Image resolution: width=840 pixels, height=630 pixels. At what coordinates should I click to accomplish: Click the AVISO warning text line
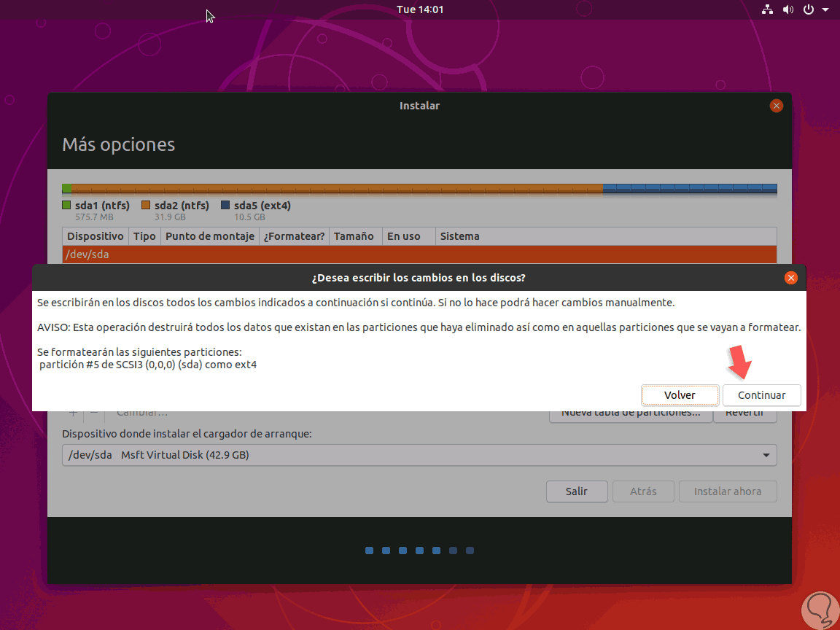(x=419, y=327)
